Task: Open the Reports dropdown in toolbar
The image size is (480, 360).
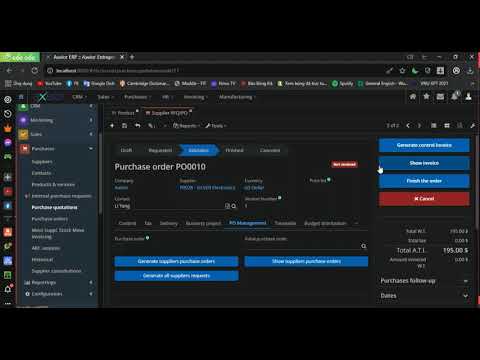Action: click(x=186, y=126)
